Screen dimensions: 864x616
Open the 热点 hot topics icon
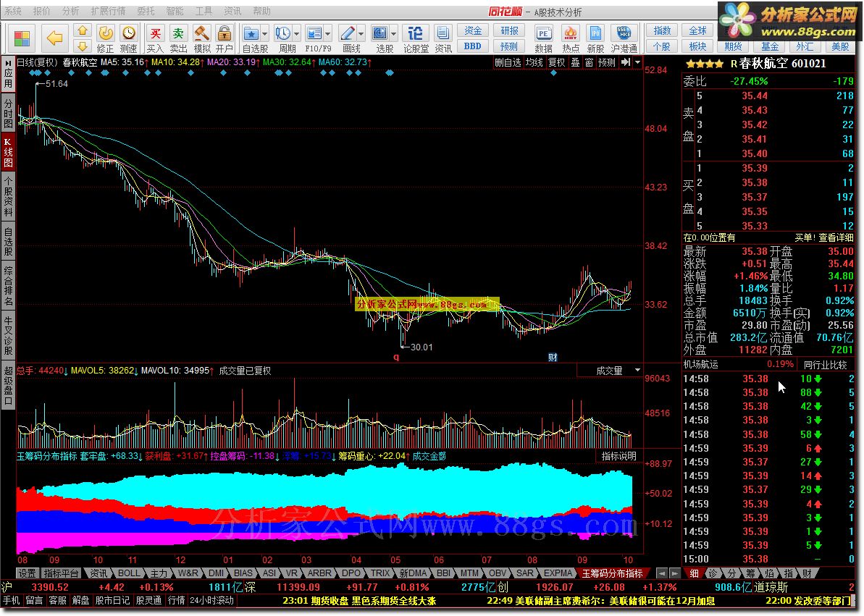(570, 38)
